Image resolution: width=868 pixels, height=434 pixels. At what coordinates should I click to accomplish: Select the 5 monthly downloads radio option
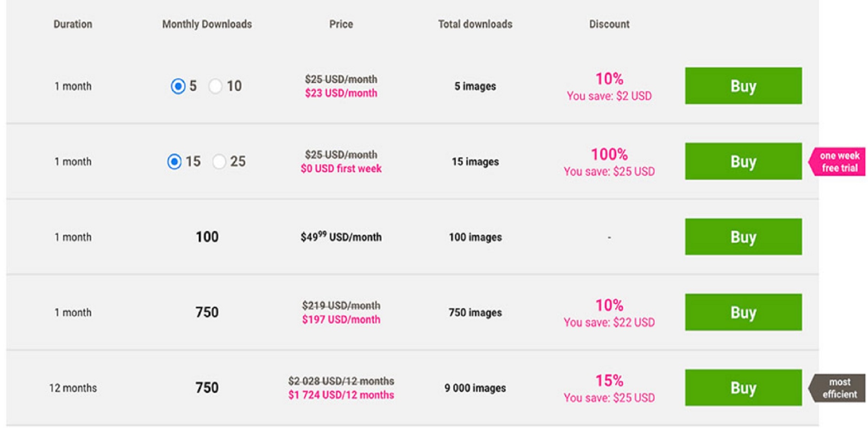178,86
